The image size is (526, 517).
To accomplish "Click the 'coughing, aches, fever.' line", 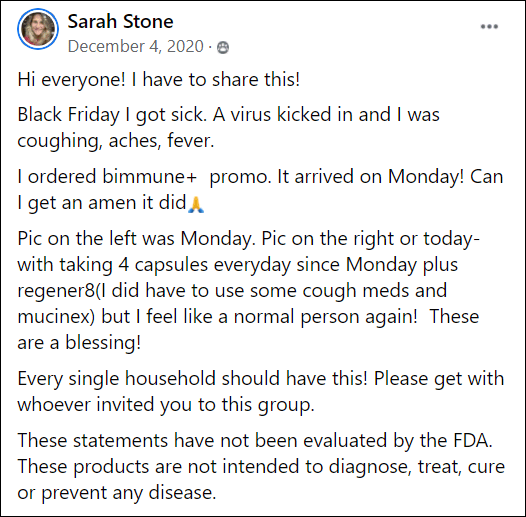I will point(116,141).
